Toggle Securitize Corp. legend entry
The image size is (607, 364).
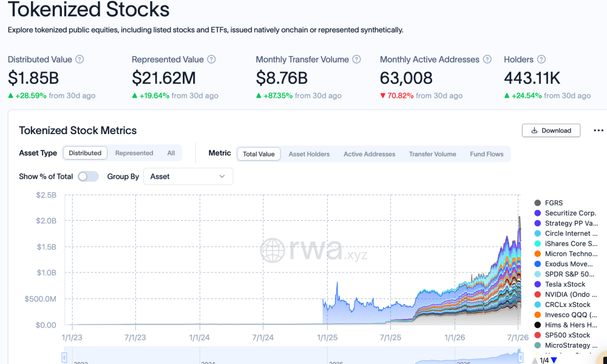click(565, 213)
